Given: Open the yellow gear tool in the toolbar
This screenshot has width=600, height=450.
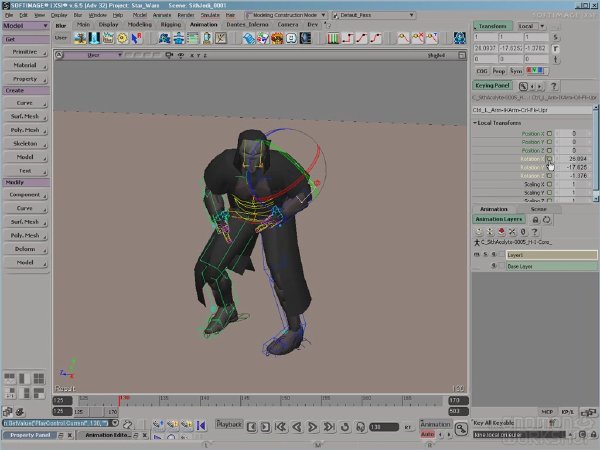Looking at the screenshot, I should (122, 38).
